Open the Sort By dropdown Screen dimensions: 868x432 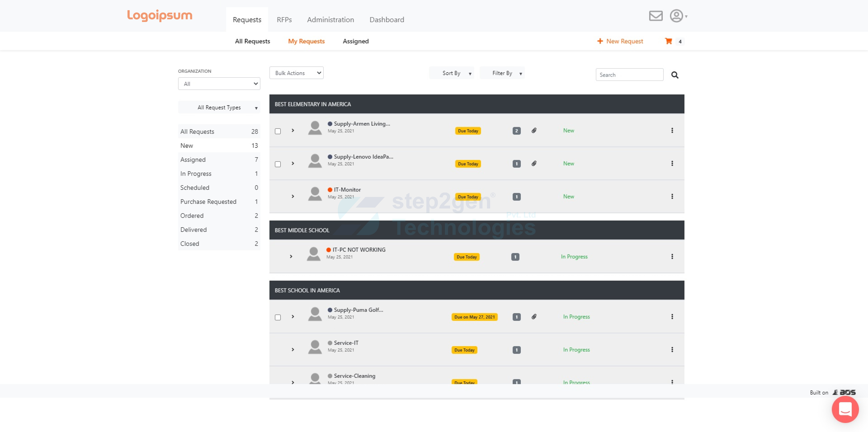tap(452, 73)
